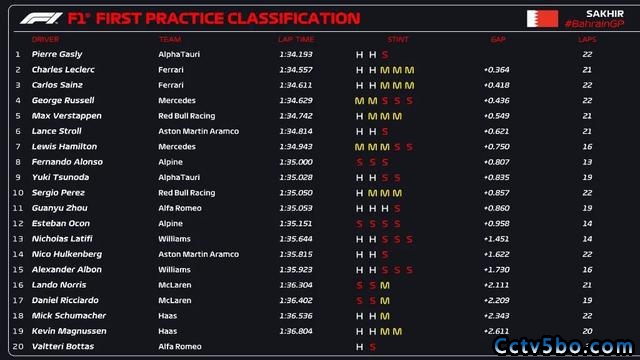Click the Bahrain flag icon
640x360 pixels.
(542, 19)
